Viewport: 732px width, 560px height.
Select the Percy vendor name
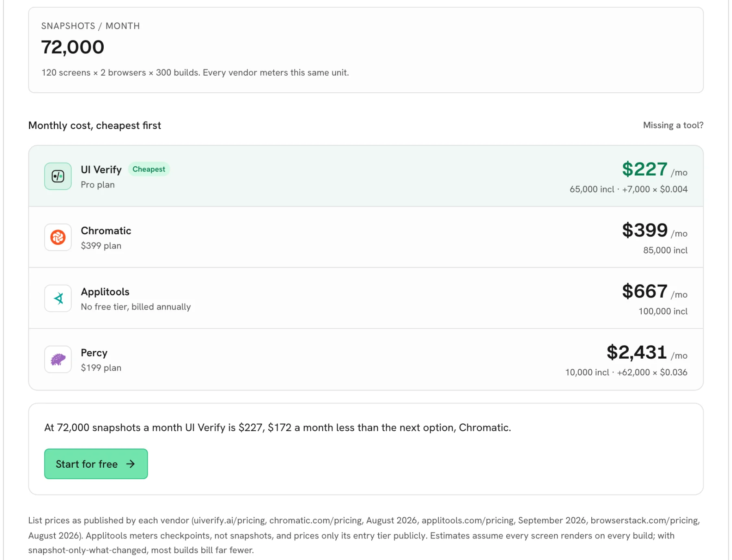coord(94,353)
